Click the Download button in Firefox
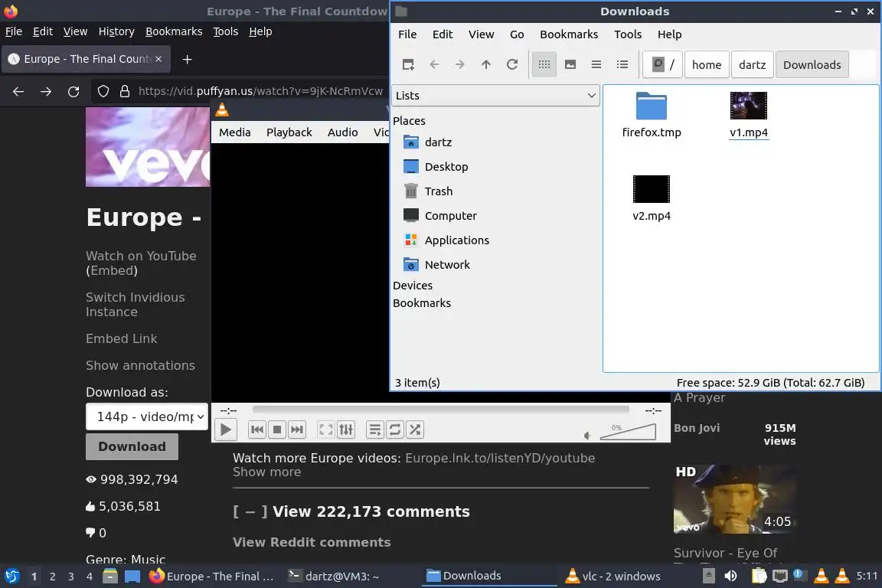The height and width of the screenshot is (588, 882). tap(132, 447)
